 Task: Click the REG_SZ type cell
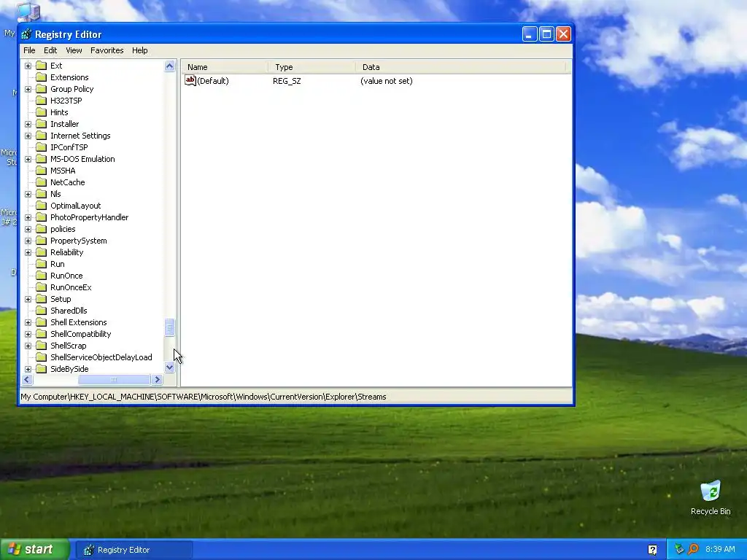(287, 81)
